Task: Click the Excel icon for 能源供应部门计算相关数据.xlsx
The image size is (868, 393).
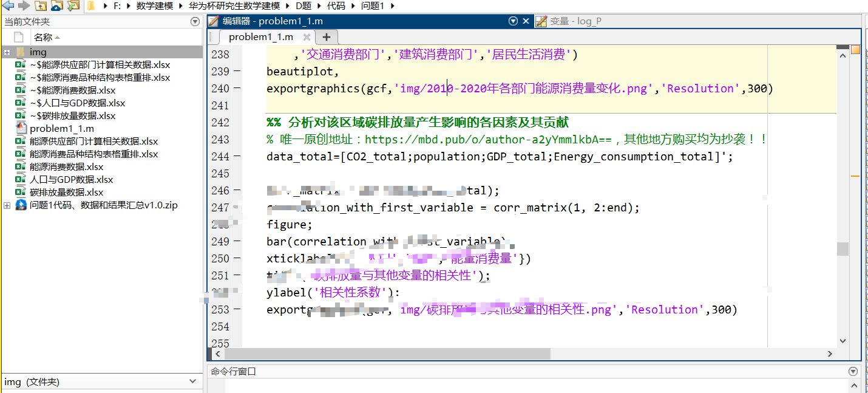Action: pyautogui.click(x=20, y=142)
